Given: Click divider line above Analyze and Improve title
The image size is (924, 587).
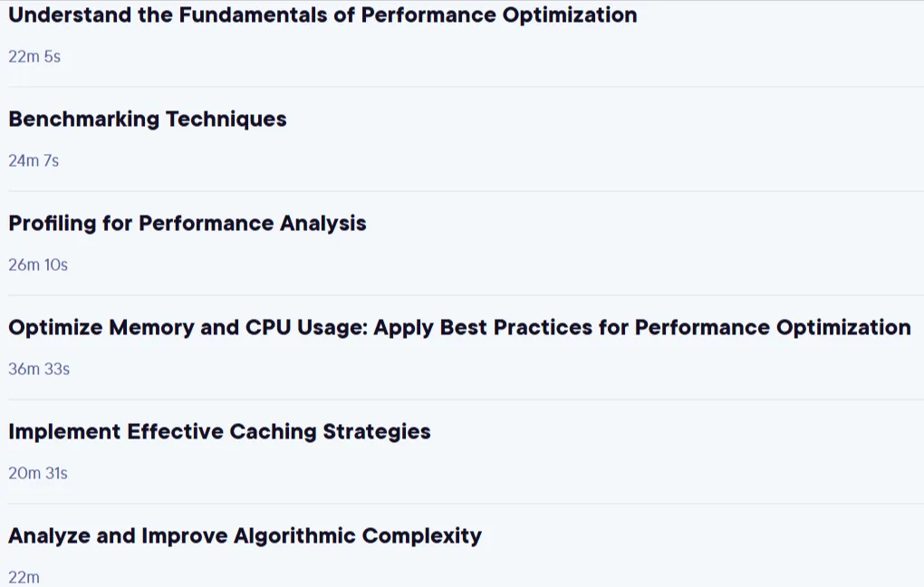Looking at the screenshot, I should click(x=466, y=504).
